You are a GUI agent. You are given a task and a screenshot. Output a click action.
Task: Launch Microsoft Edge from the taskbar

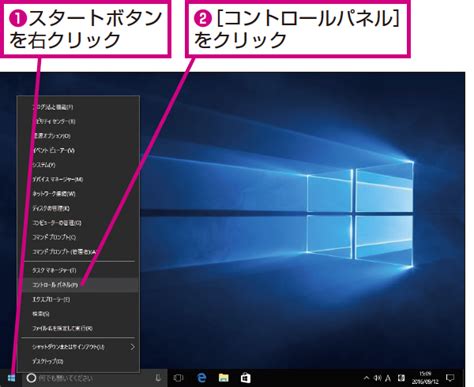[x=201, y=378]
